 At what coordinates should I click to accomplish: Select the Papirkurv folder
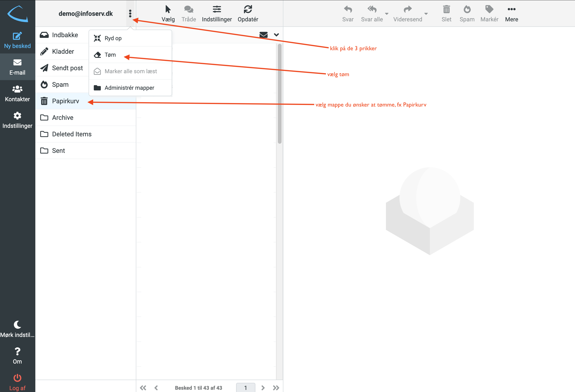[x=66, y=101]
